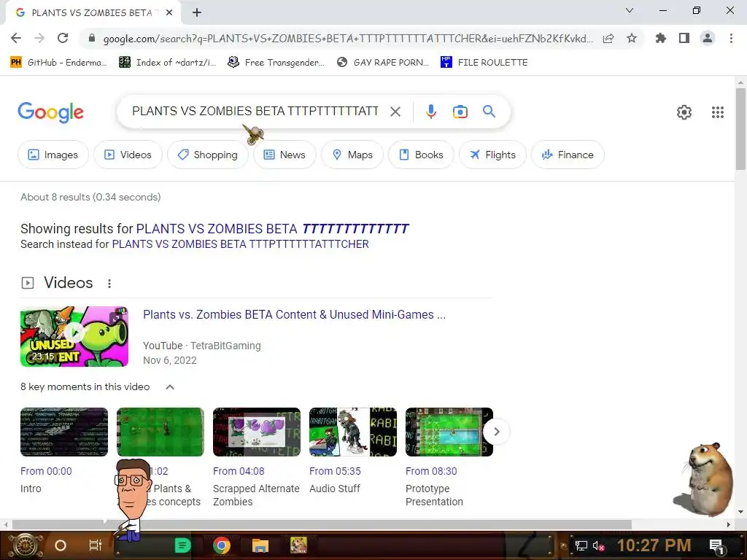Collapse the 8 key moments section

click(169, 387)
